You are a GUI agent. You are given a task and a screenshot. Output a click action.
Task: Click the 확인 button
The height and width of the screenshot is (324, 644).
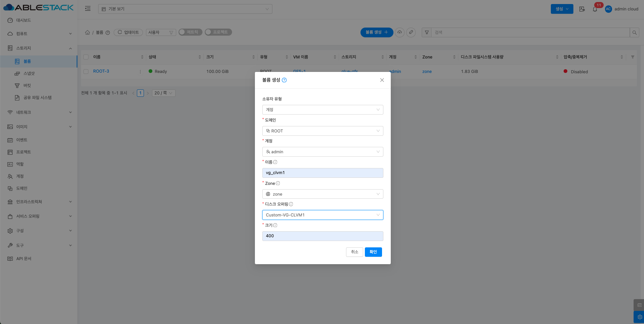click(x=373, y=252)
